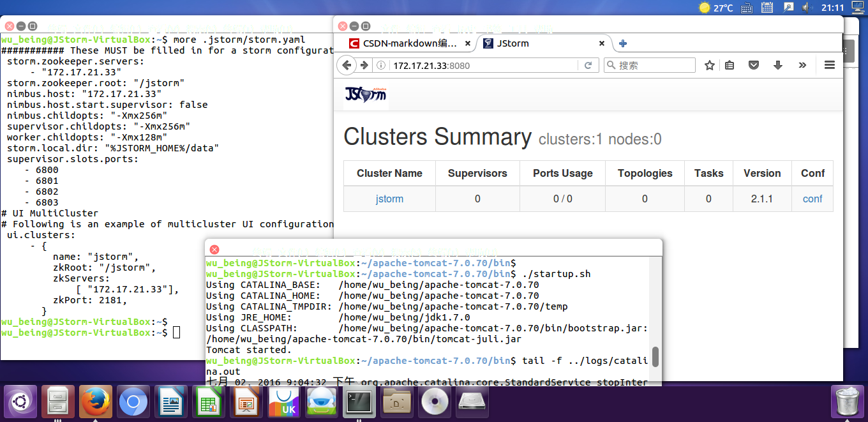Open Ubuntu start menu icon in dock
This screenshot has height=422, width=868.
[20, 402]
